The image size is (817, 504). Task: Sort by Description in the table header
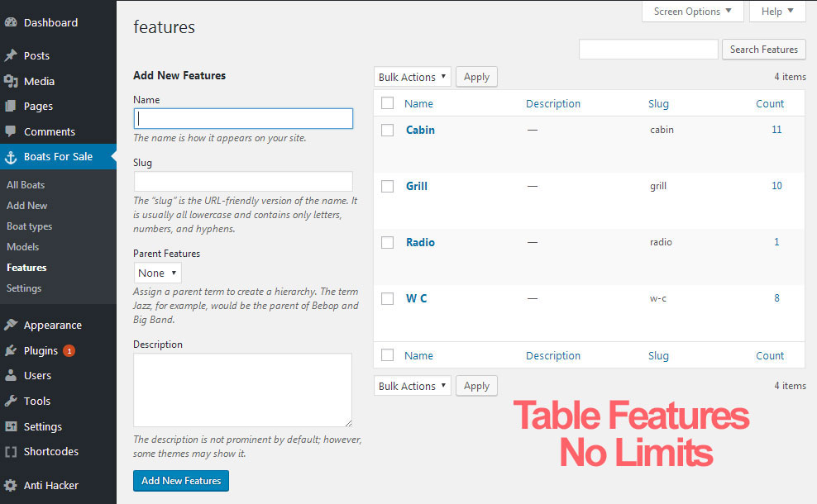click(x=553, y=103)
